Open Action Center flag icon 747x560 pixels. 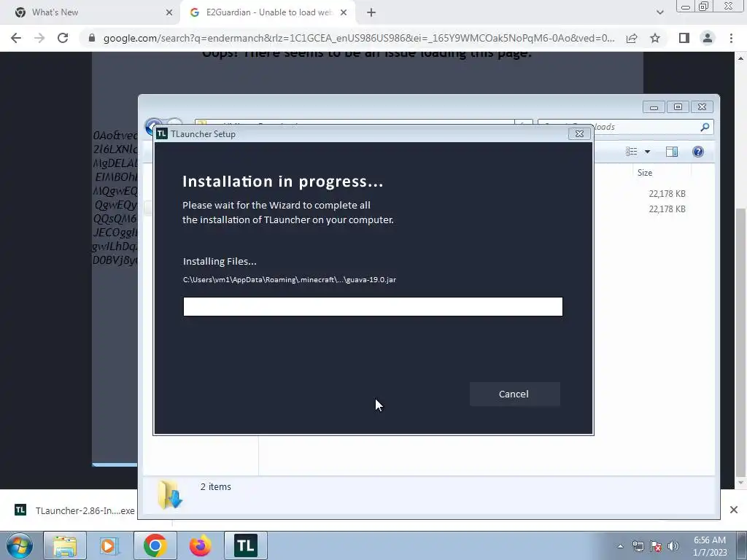coord(656,546)
